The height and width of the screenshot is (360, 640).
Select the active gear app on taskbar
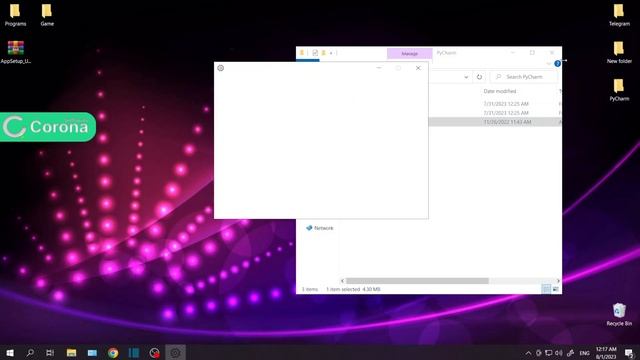pos(176,353)
